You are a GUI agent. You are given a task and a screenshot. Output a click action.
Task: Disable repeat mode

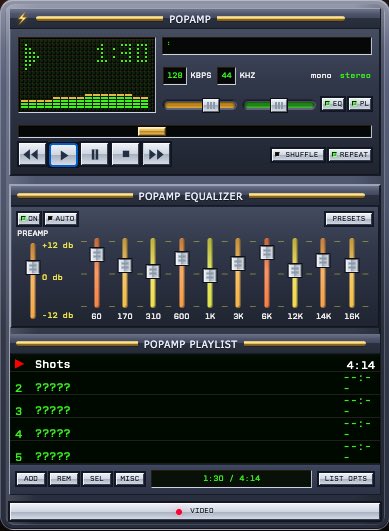click(350, 155)
